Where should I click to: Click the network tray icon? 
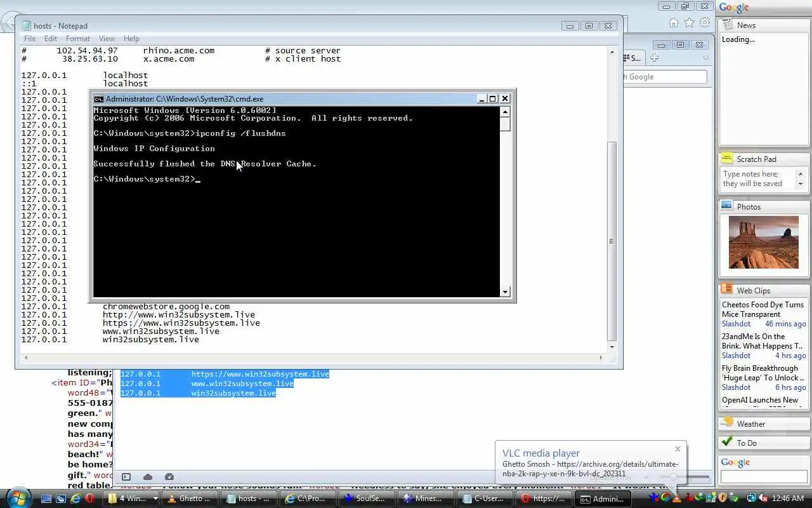[752, 498]
